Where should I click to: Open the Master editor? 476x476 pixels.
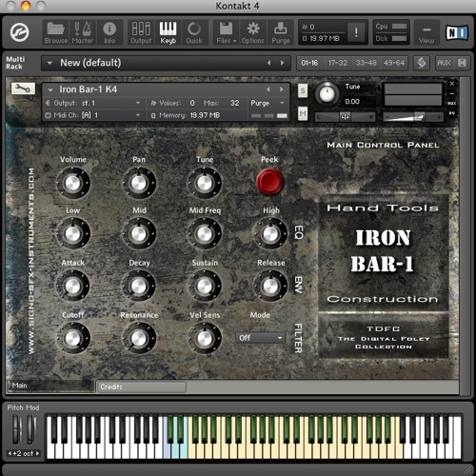coord(82,32)
